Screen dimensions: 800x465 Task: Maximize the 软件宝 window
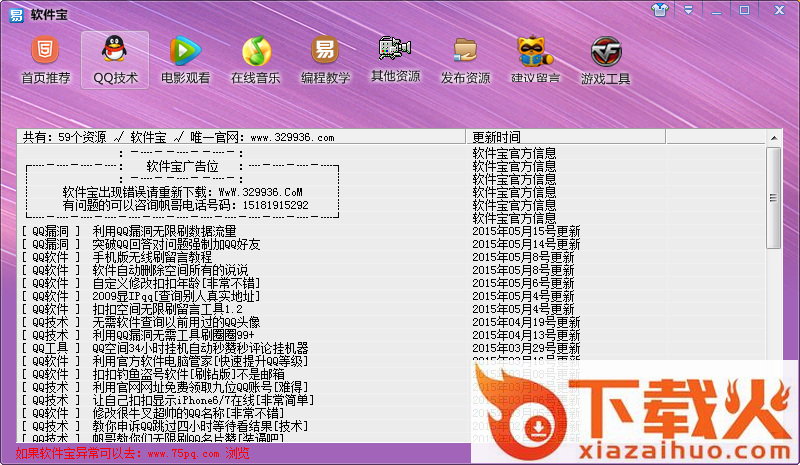(x=744, y=10)
